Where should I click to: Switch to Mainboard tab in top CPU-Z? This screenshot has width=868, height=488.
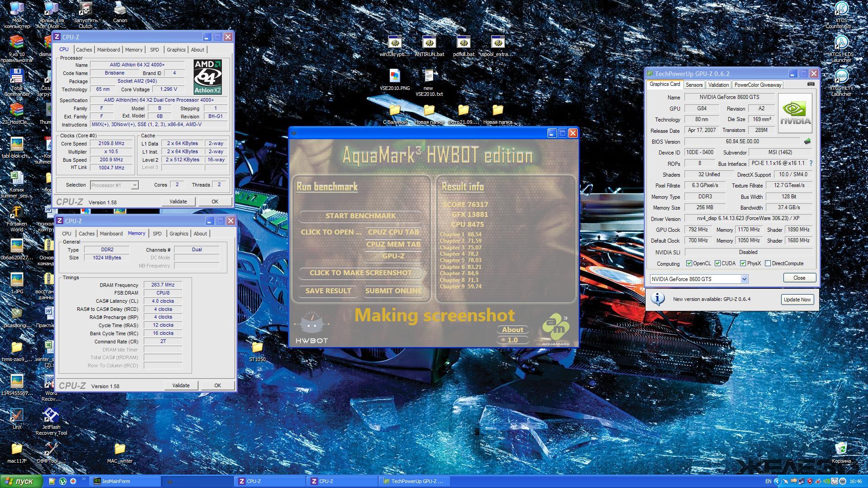[x=108, y=50]
